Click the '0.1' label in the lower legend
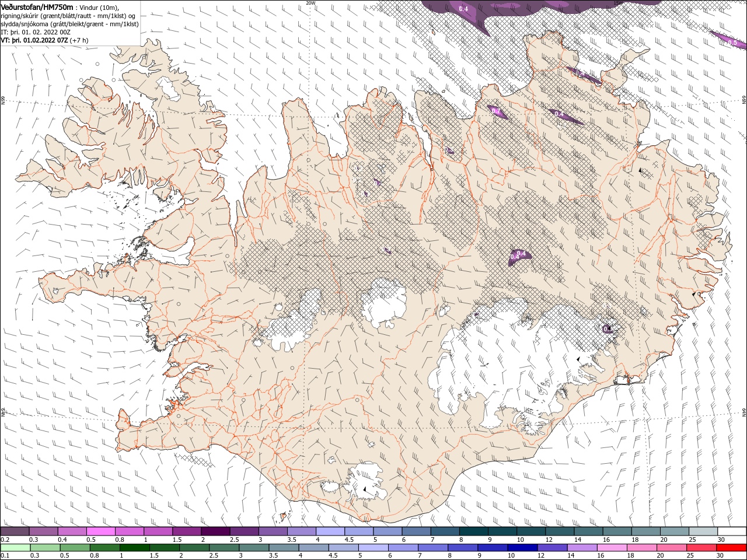The width and height of the screenshot is (747, 560). pyautogui.click(x=5, y=556)
